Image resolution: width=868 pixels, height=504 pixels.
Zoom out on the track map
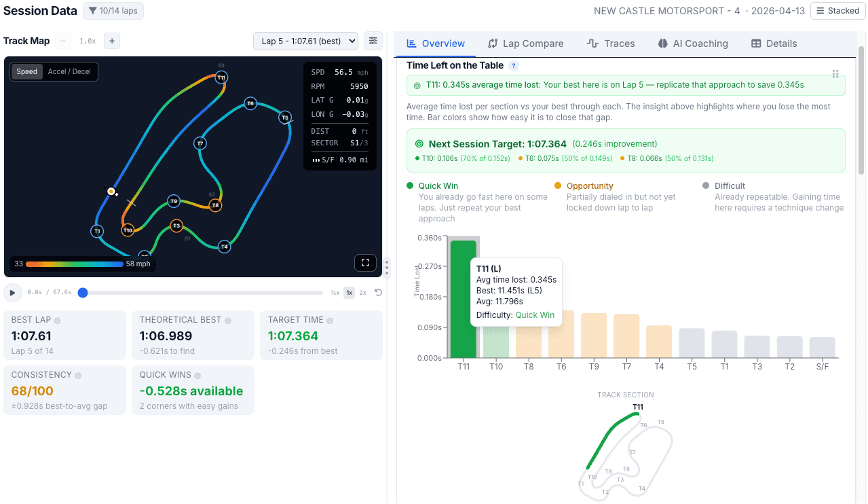point(62,41)
